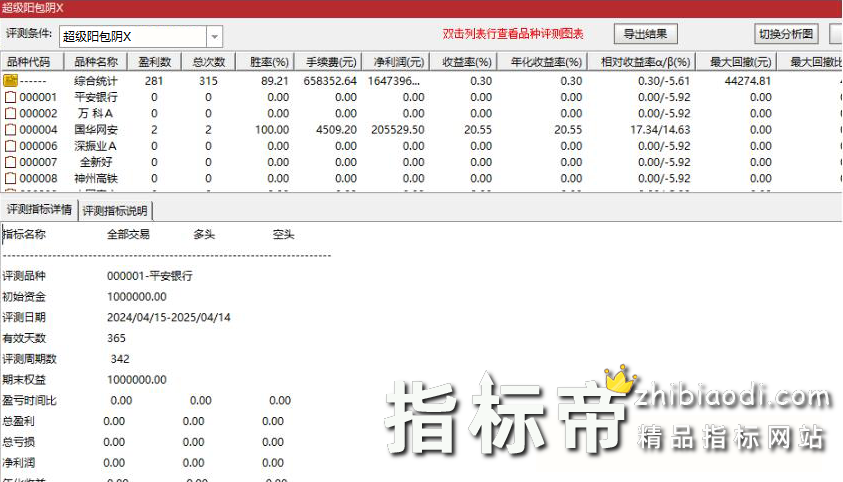The image size is (843, 482).
Task: Select the 神州高铁 row name
Action: 96,178
